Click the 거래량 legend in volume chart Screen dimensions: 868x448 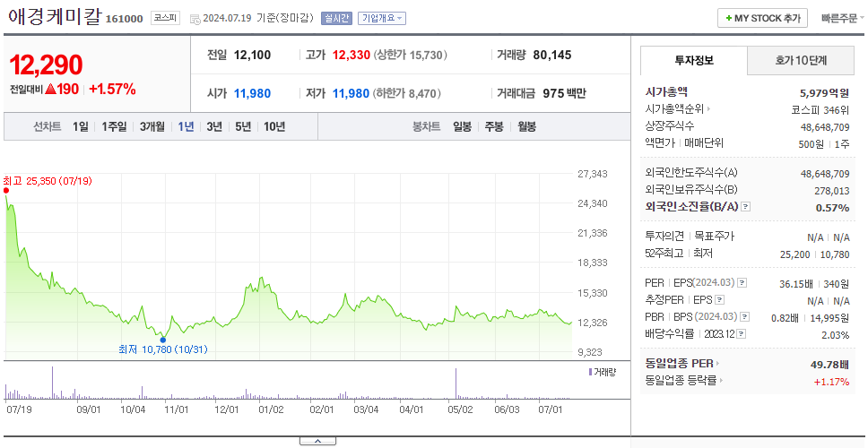coord(603,372)
